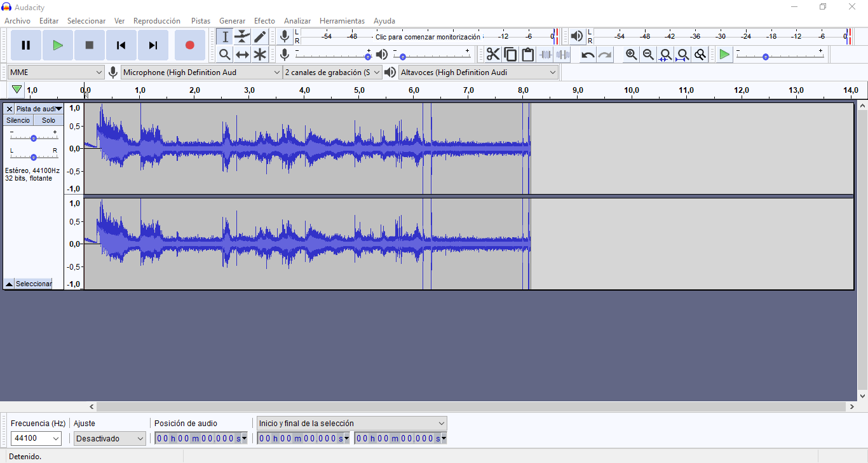Start recording with the red Record button

pos(190,45)
